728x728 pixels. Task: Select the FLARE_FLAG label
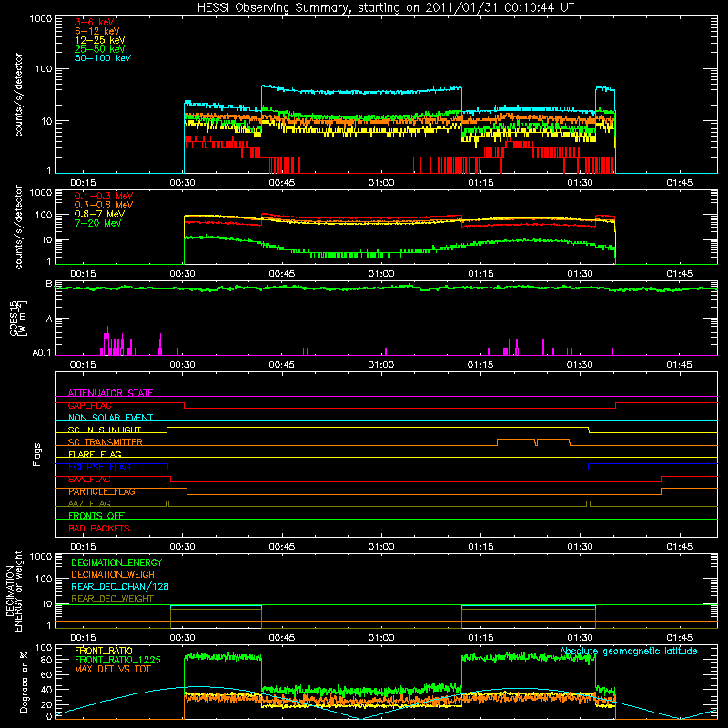pos(95,454)
